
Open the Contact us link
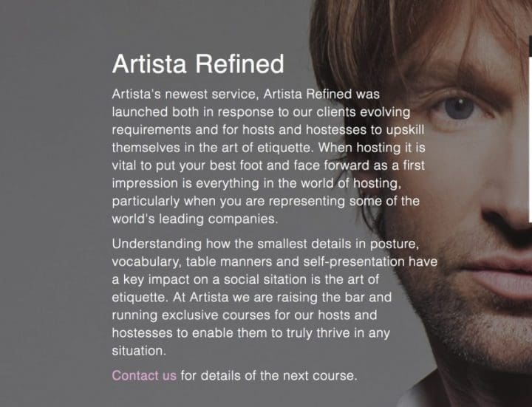click(144, 375)
